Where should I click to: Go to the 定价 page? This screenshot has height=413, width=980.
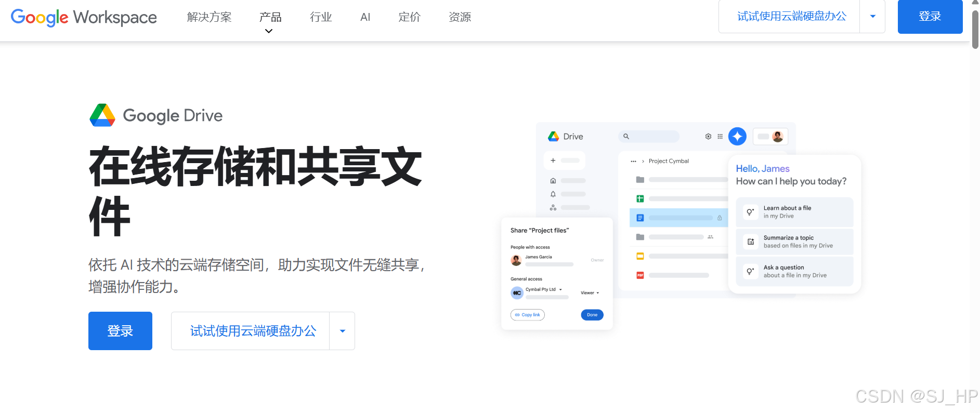(x=409, y=17)
